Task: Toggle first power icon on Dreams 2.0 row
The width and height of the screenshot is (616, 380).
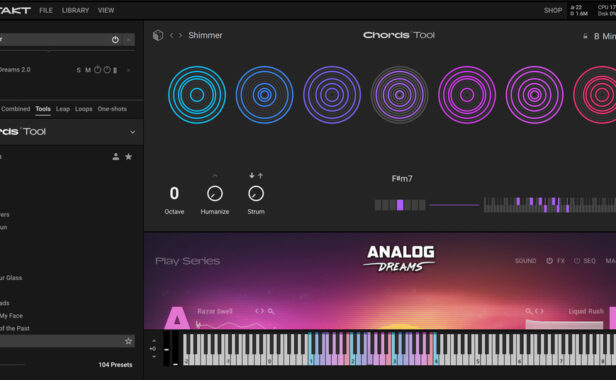Action: (97, 70)
